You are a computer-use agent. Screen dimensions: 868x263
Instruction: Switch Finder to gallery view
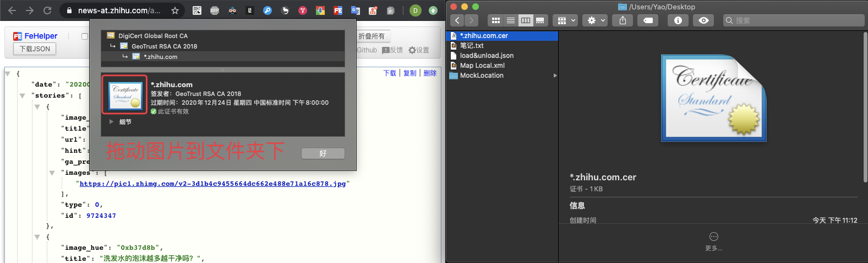coord(541,20)
